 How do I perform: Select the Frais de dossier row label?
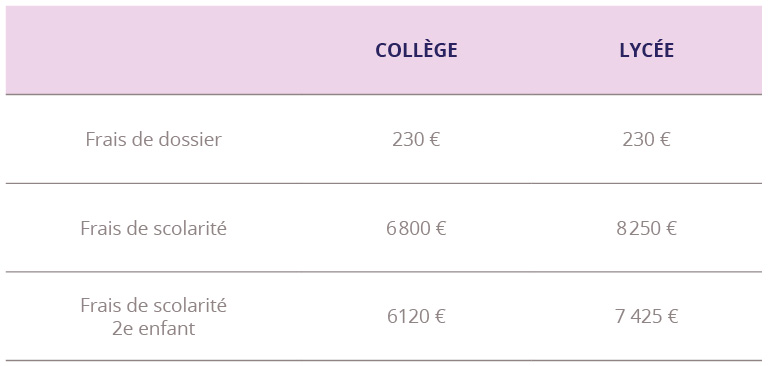153,139
